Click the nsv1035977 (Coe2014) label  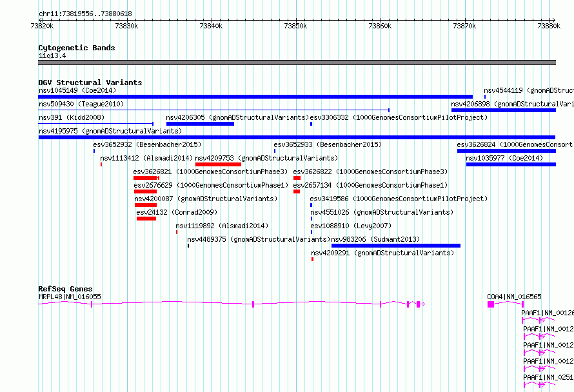tap(504, 158)
